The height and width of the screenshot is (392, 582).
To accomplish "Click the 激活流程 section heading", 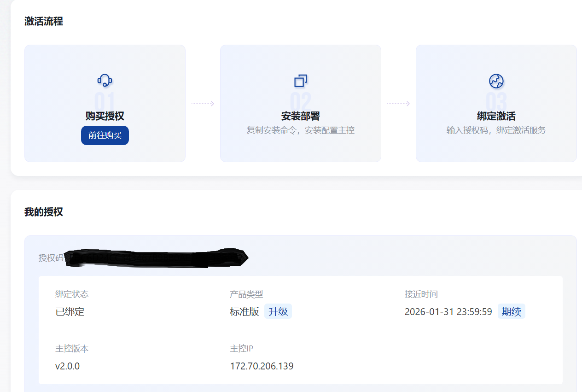I will (x=44, y=21).
